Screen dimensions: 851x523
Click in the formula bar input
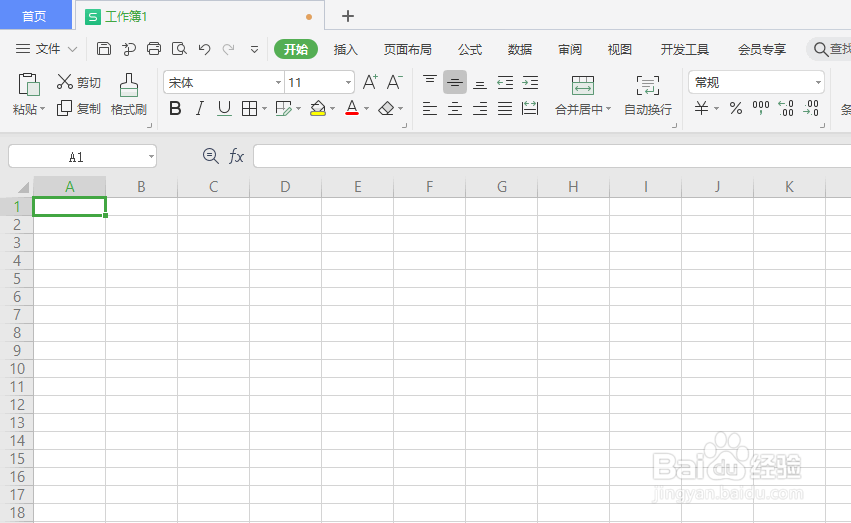552,156
